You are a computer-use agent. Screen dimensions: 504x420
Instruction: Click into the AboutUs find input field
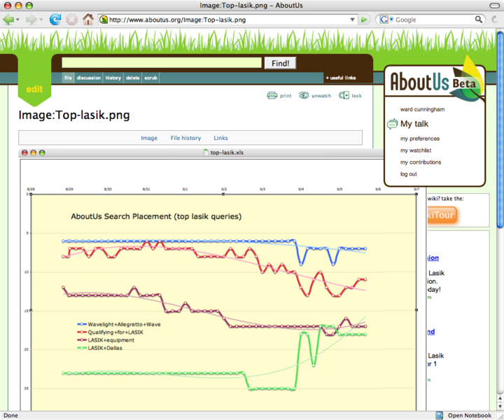coord(162,63)
